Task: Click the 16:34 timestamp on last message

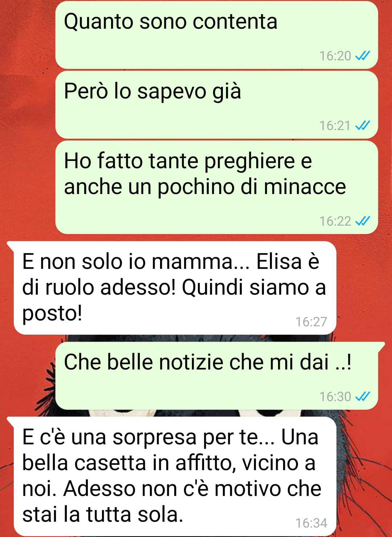Action: pyautogui.click(x=311, y=523)
